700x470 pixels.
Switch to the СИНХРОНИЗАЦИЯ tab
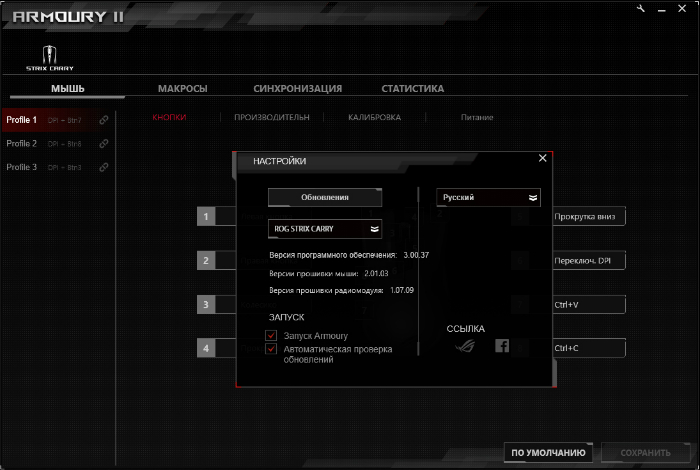point(298,88)
